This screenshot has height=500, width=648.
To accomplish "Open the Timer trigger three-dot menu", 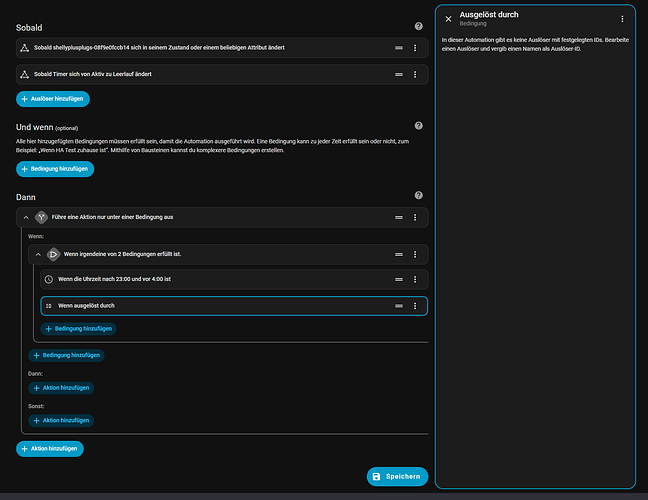I will [415, 74].
